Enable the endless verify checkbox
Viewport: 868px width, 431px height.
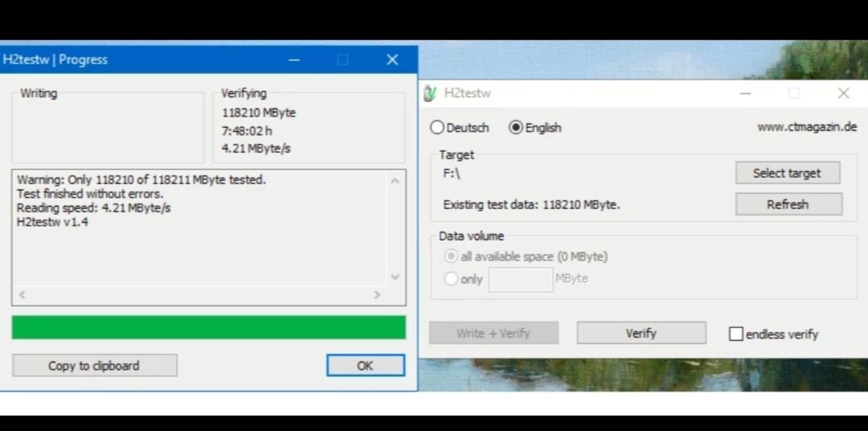tap(736, 334)
